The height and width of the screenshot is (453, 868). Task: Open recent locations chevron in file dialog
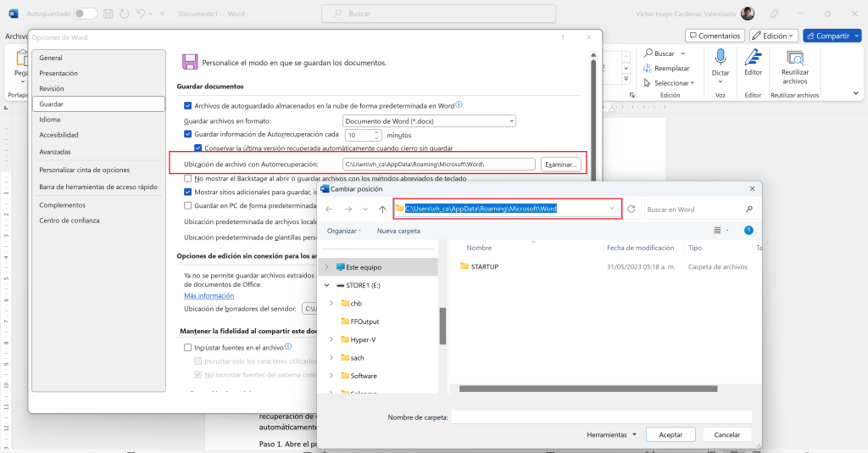coord(365,210)
